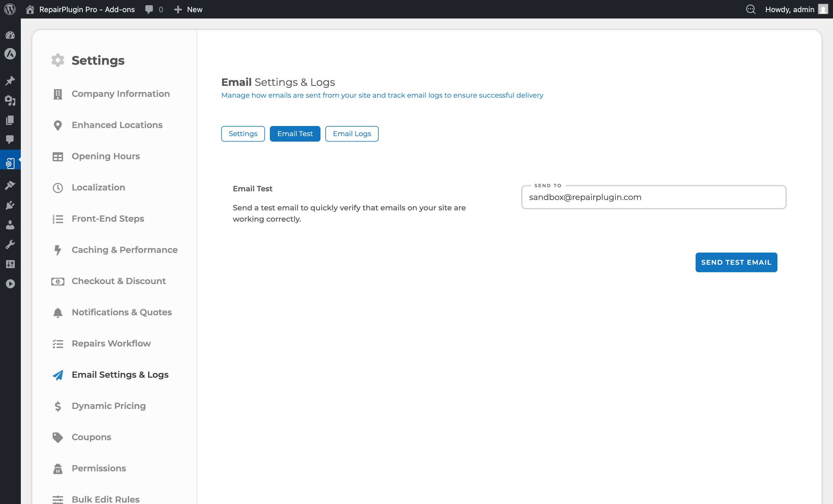
Task: Follow the email delivery description link
Action: pyautogui.click(x=382, y=95)
